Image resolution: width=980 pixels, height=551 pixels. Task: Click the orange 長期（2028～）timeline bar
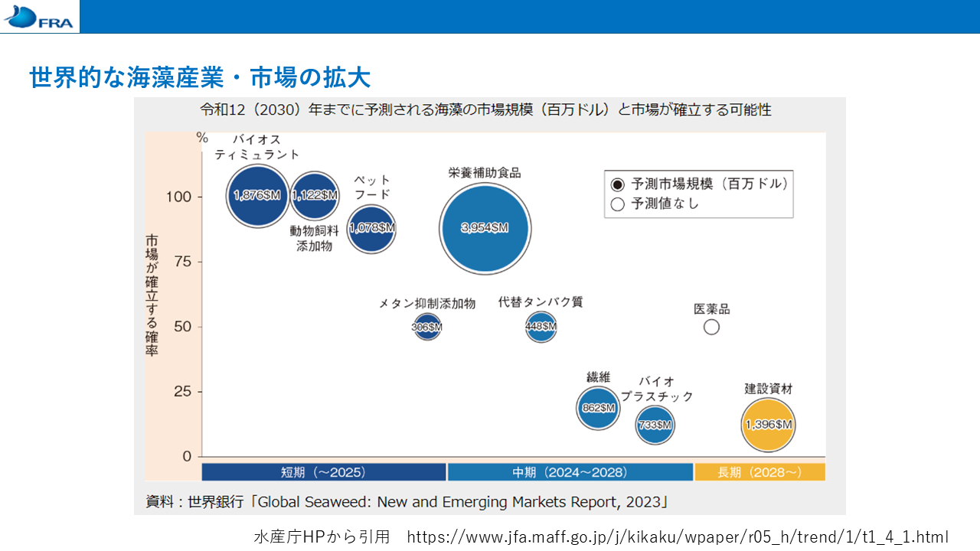(760, 472)
